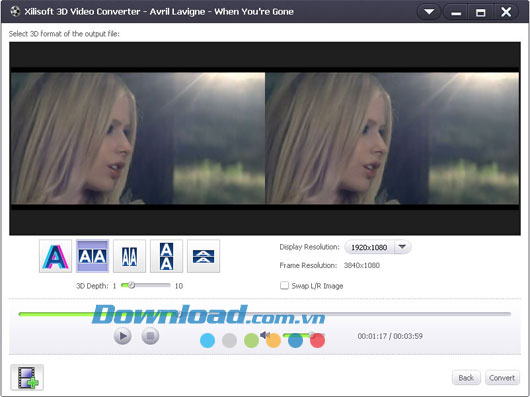Enable the Swap L/R Image checkbox

click(x=284, y=286)
